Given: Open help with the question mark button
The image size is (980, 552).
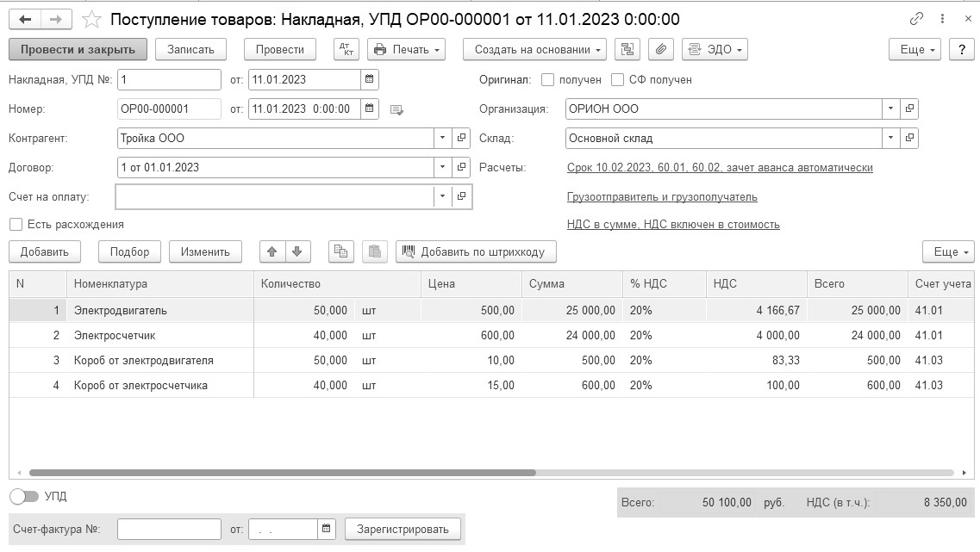Looking at the screenshot, I should point(961,49).
